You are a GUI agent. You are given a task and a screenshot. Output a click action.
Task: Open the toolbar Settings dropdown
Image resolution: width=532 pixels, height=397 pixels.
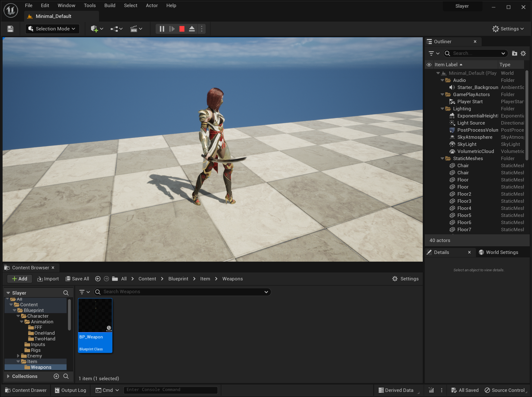508,29
